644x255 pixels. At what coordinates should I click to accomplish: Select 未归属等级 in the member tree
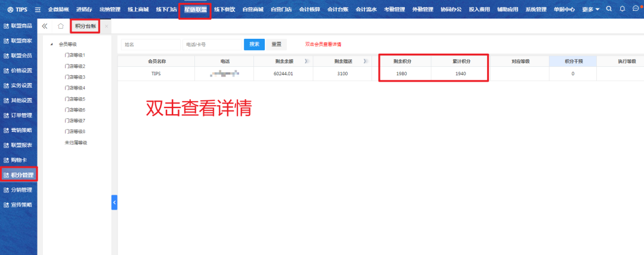(x=76, y=143)
